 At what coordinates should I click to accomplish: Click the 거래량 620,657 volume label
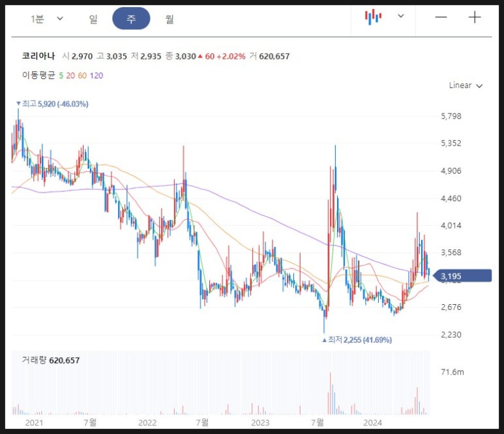(51, 360)
